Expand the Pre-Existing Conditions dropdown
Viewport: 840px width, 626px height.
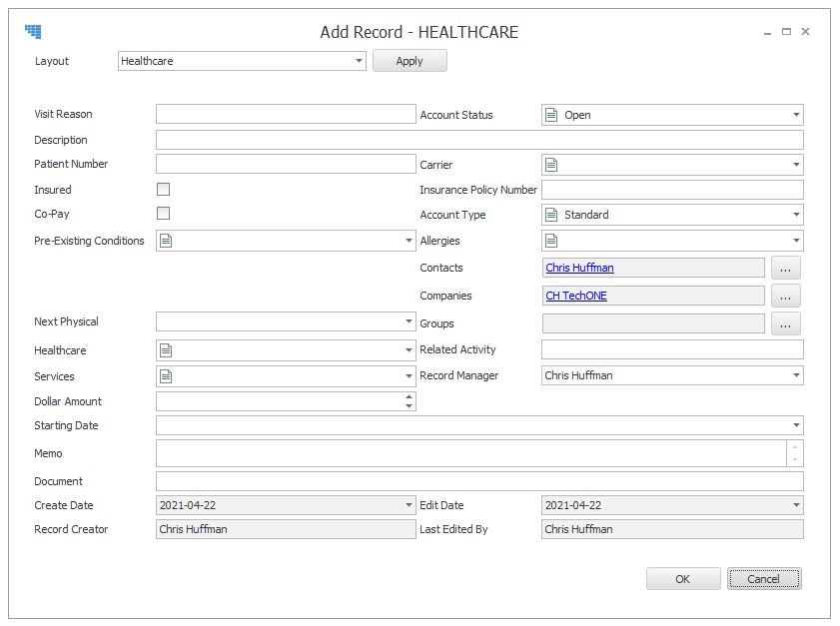(409, 241)
